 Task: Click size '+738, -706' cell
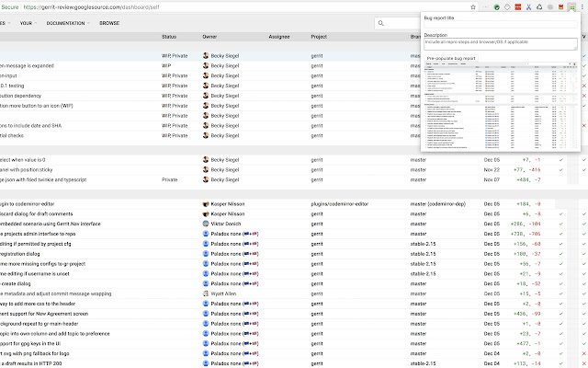click(x=526, y=234)
